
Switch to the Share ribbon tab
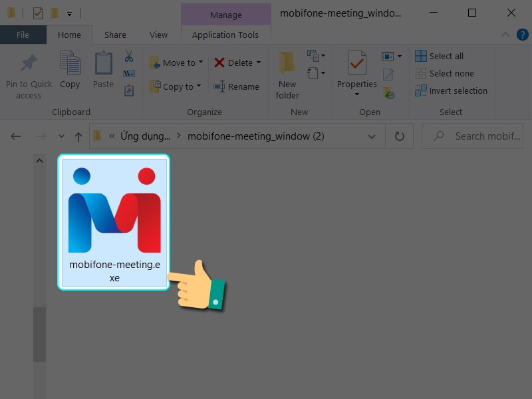coord(115,35)
